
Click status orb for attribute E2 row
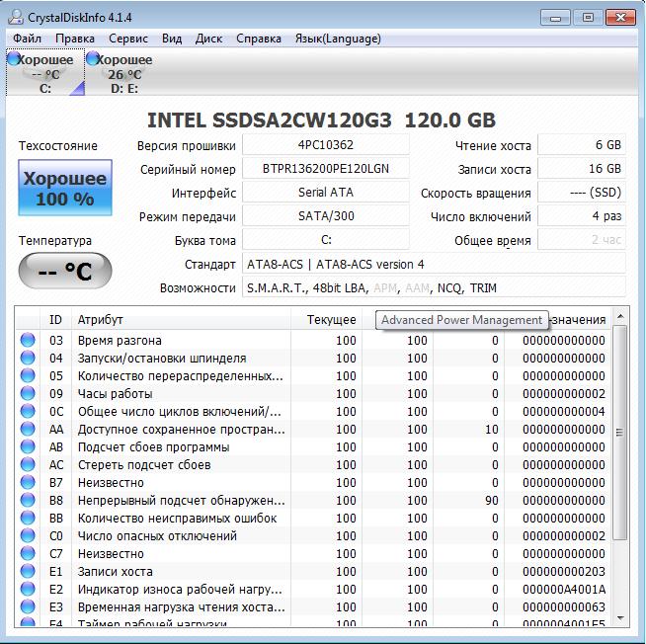pos(28,590)
